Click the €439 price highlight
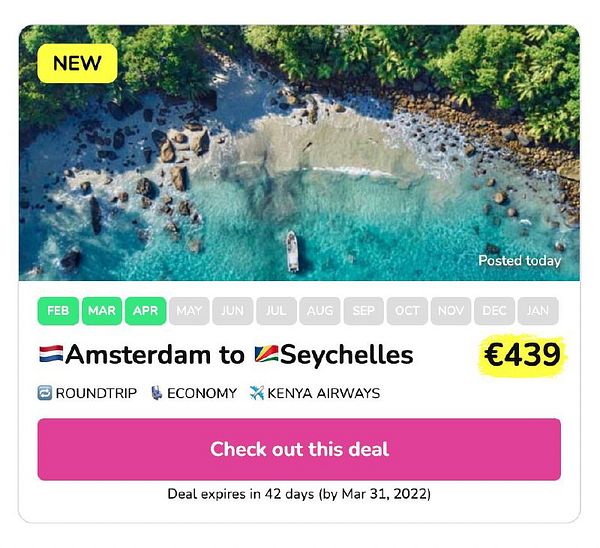This screenshot has width=600, height=548. click(x=522, y=355)
